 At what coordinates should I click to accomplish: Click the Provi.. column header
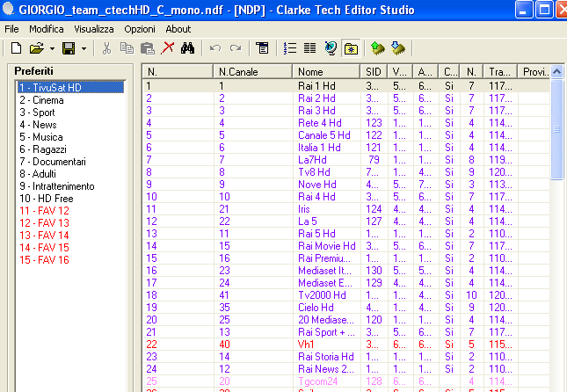tap(534, 71)
